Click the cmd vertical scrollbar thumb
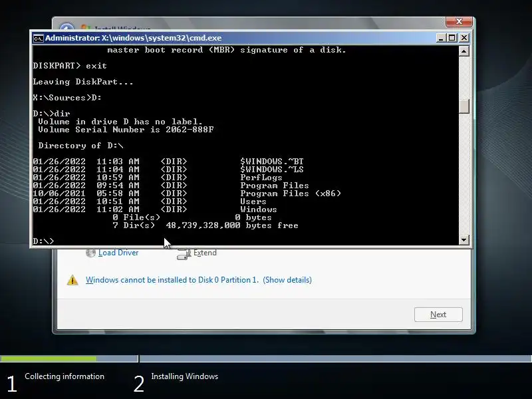532x399 pixels. 464,106
